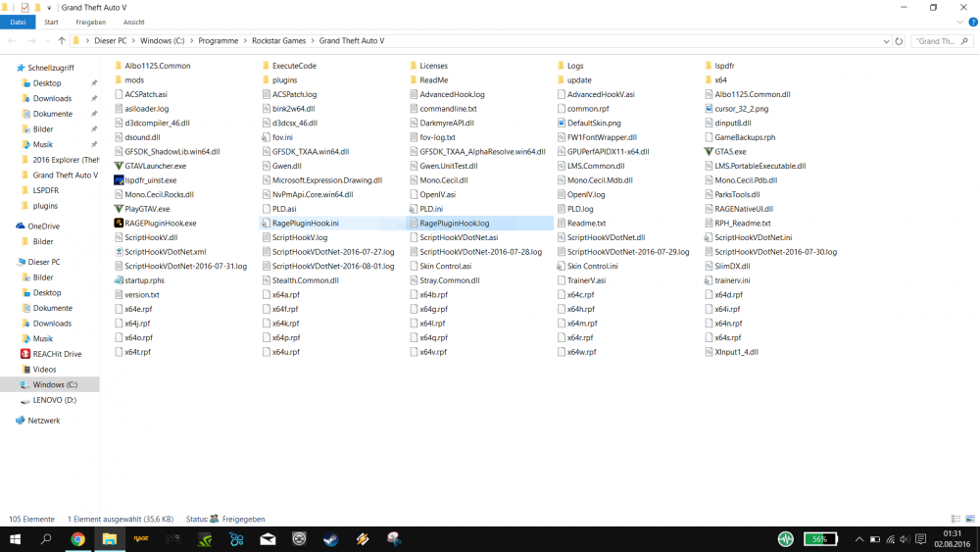This screenshot has height=552, width=980.
Task: Expand chevron after Programme breadcrumb
Action: pyautogui.click(x=245, y=40)
